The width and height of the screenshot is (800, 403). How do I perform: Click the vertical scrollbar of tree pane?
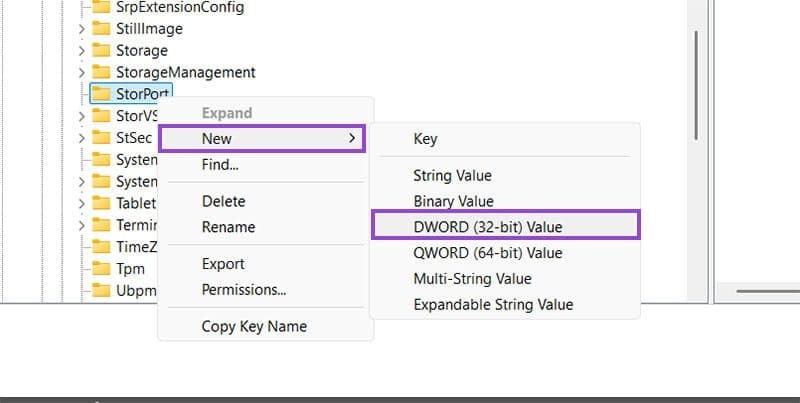pos(696,60)
